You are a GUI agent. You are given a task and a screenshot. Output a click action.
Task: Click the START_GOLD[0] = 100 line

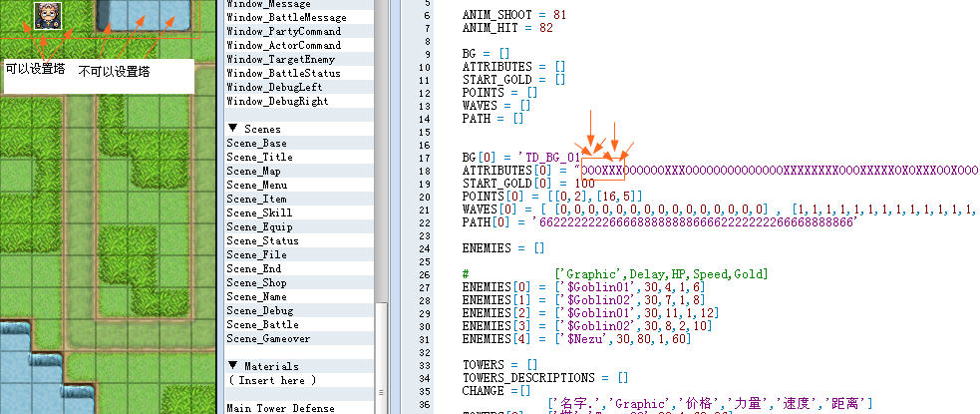click(x=528, y=184)
